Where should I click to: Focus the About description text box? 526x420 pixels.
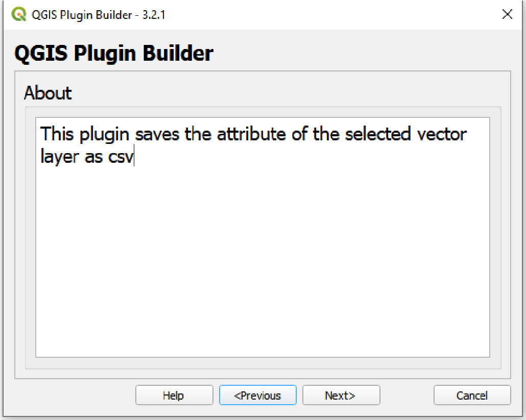click(x=262, y=237)
